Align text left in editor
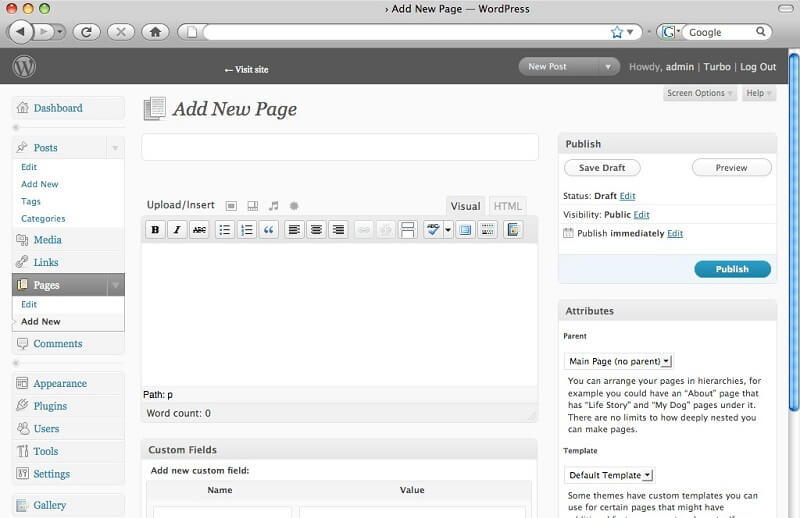Image resolution: width=800 pixels, height=518 pixels. click(294, 230)
